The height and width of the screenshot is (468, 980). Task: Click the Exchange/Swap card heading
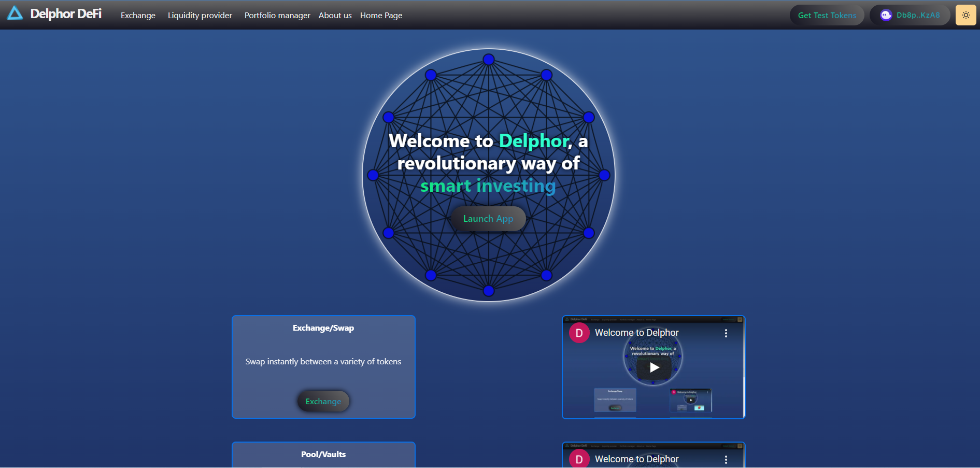(323, 328)
